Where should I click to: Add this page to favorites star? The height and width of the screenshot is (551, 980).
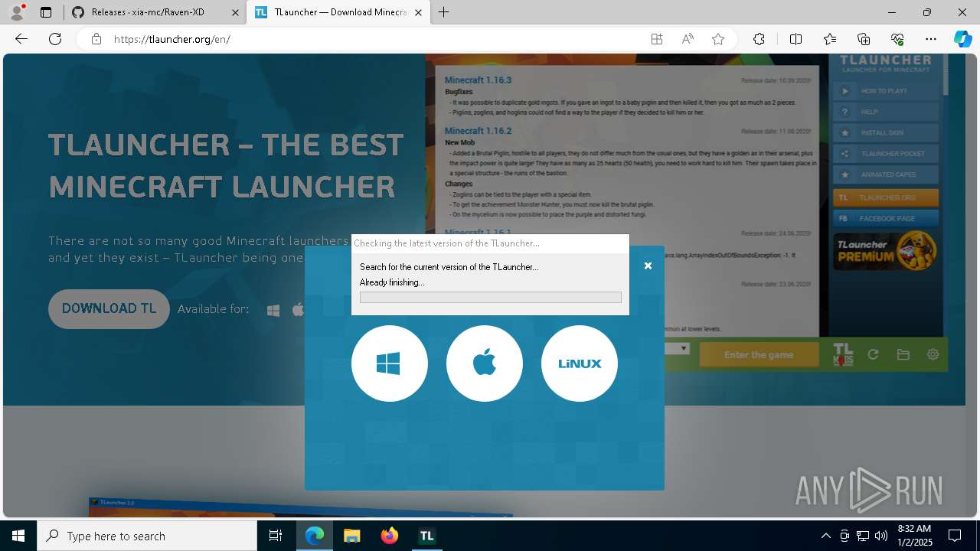point(718,39)
